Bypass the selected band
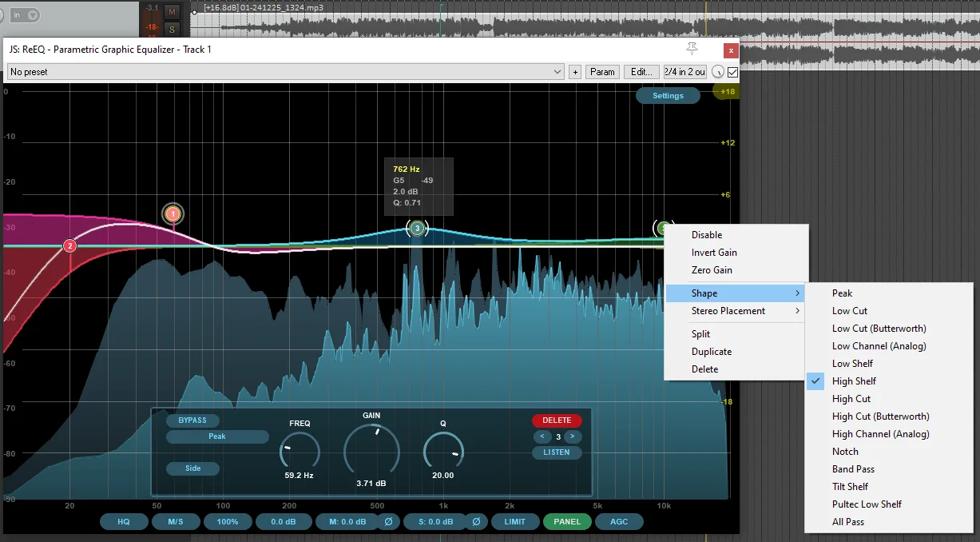980x542 pixels. tap(192, 420)
